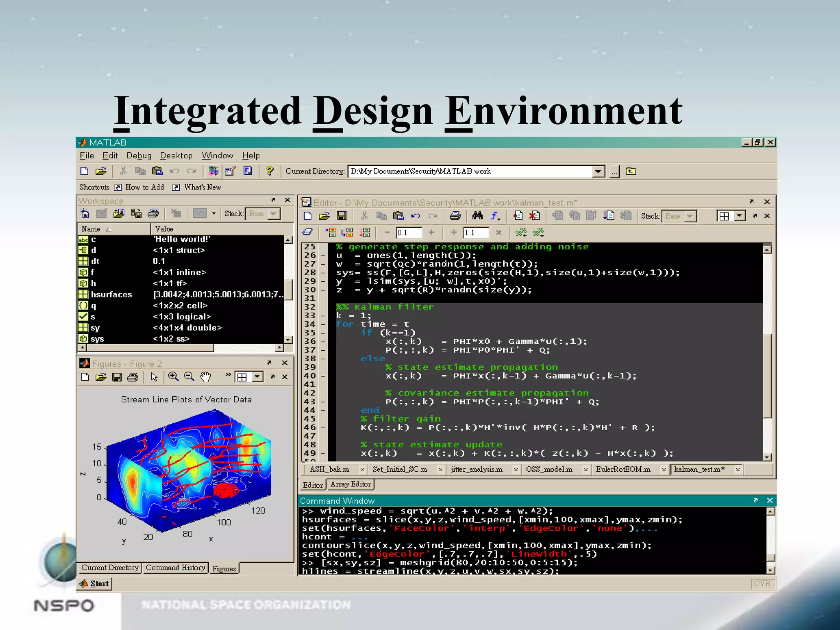The image size is (840, 630).
Task: Click the editor print icon
Action: (455, 216)
